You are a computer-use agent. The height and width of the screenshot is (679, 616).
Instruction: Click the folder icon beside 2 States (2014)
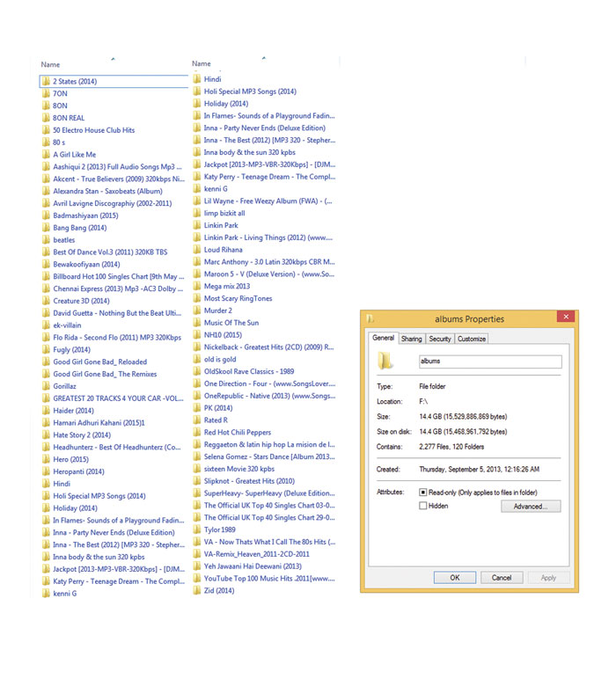(46, 82)
